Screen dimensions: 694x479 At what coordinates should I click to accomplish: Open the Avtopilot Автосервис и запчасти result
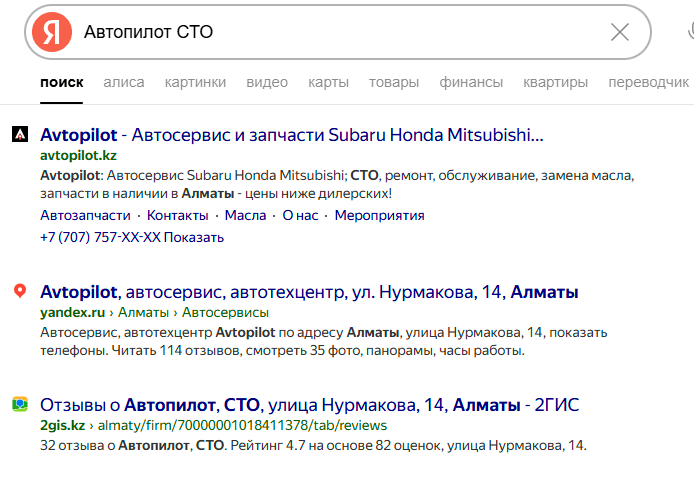tap(291, 134)
